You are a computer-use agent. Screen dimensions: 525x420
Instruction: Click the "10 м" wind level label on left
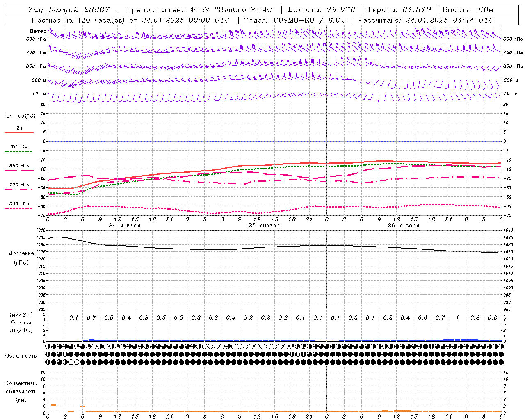click(x=39, y=94)
